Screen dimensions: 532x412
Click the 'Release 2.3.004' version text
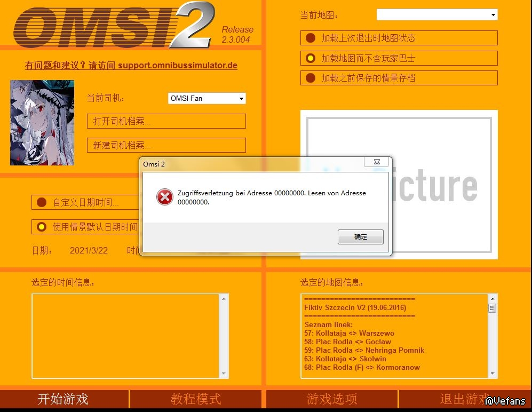tap(237, 35)
